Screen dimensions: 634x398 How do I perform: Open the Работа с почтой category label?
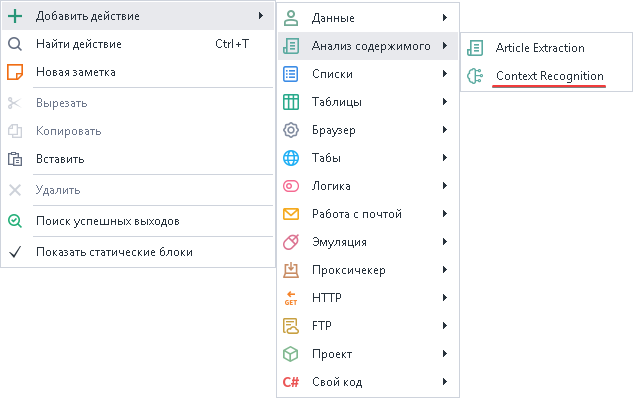[357, 214]
